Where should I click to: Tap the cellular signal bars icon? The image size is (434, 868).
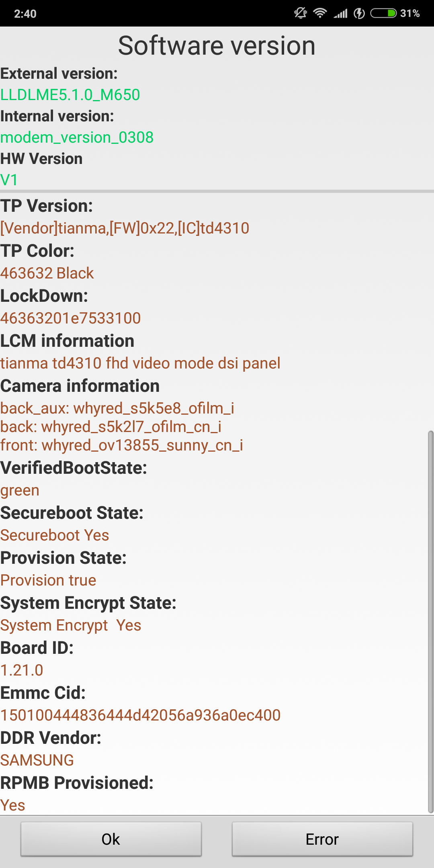(x=340, y=14)
